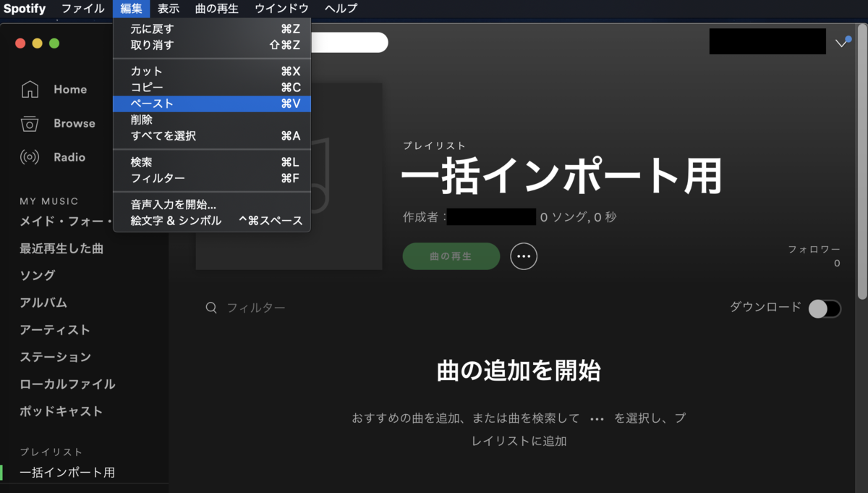Viewport: 868px width, 493px height.
Task: Choose すべてを選択 from the menu
Action: [x=212, y=135]
